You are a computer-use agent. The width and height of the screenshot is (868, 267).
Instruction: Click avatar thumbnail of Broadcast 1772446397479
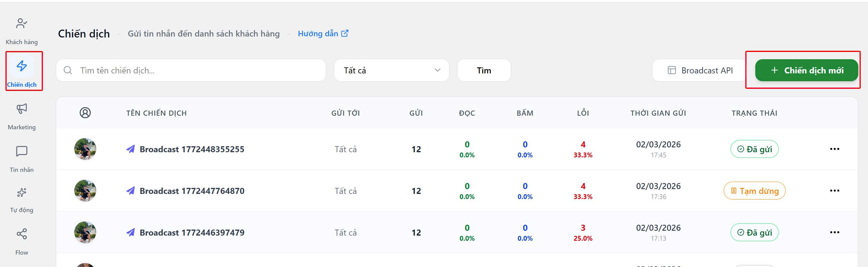click(x=85, y=232)
